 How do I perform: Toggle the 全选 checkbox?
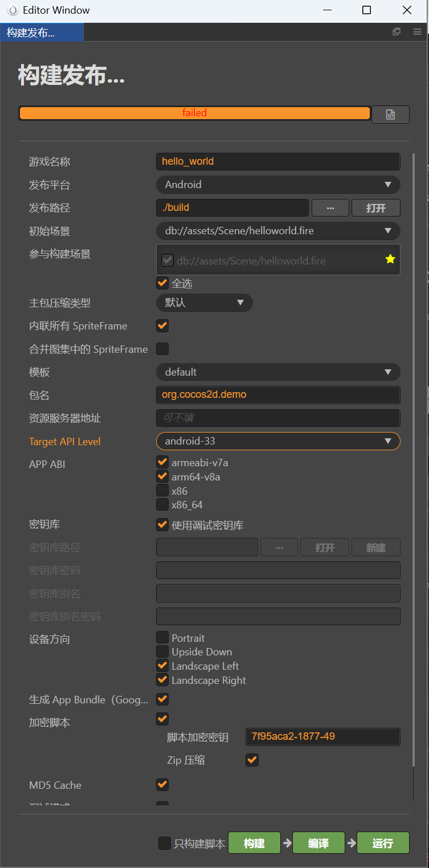pos(162,283)
